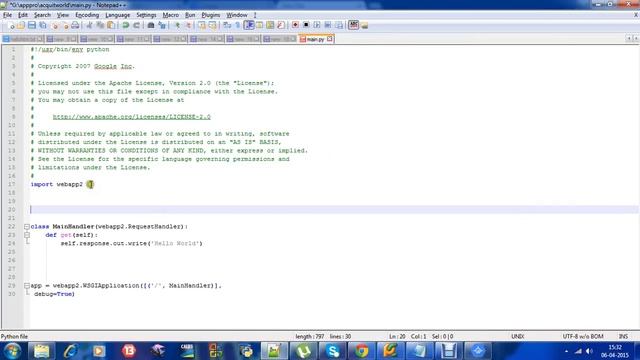640x360 pixels.
Task: Click the 'import webapp2' line
Action: [57, 184]
